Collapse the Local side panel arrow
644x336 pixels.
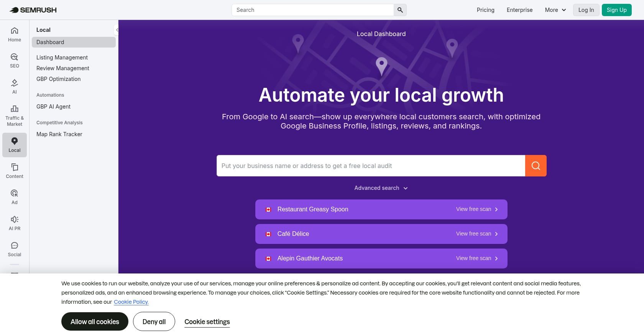[x=117, y=30]
